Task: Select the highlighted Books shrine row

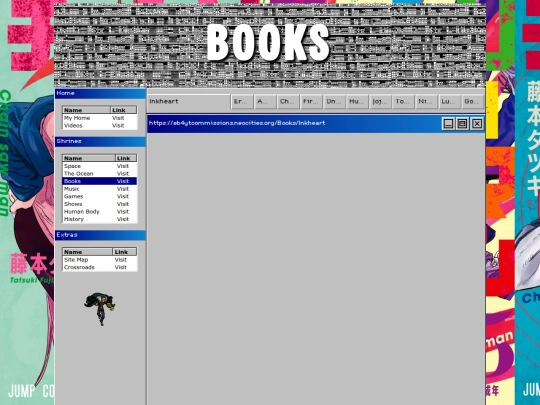Action: 100,181
